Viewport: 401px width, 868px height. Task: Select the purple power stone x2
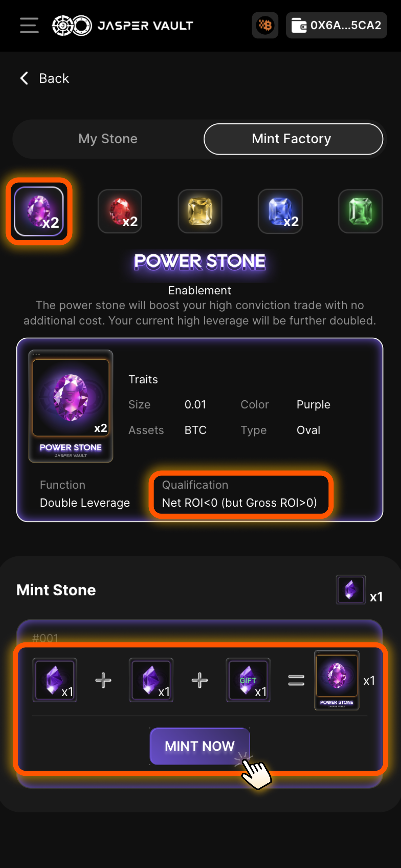click(x=39, y=211)
